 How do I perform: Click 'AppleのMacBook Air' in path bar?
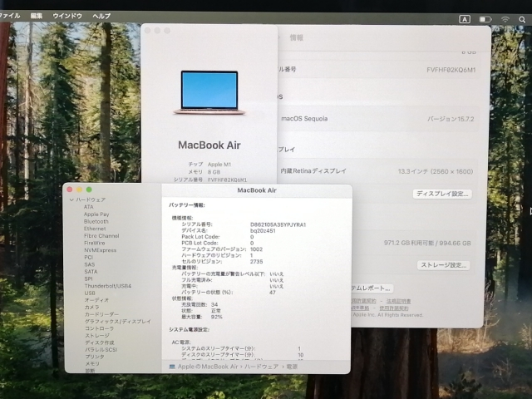(x=208, y=367)
